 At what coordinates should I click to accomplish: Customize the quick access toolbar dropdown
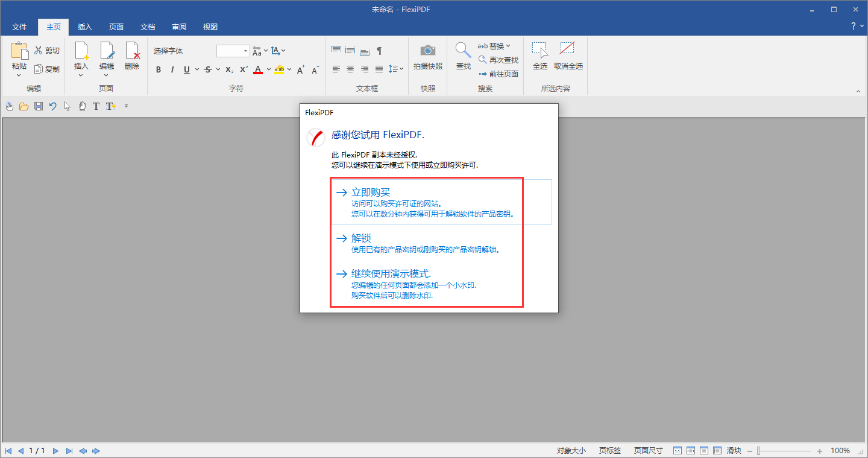(126, 106)
